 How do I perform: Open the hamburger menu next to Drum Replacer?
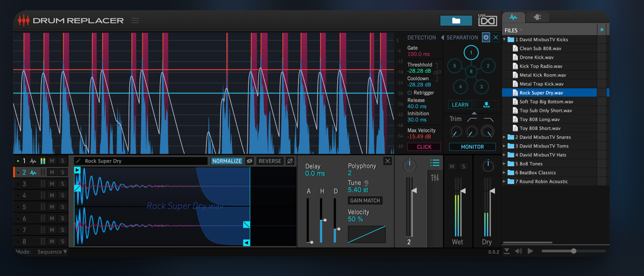135,20
